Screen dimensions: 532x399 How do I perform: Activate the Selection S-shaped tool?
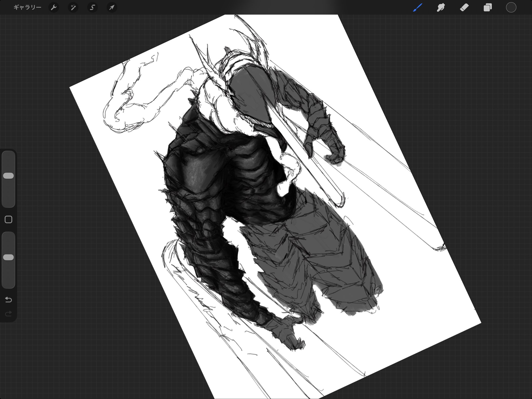click(92, 8)
